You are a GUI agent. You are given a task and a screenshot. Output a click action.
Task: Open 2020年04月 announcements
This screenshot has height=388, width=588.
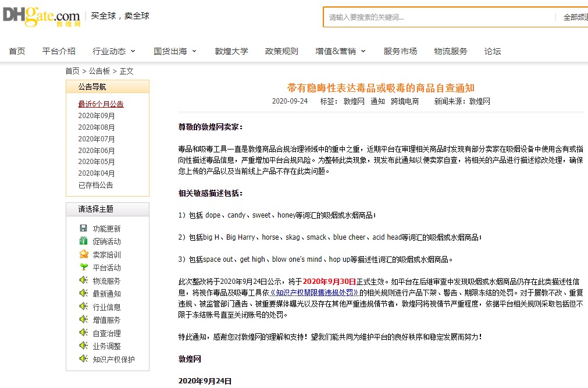click(x=97, y=173)
